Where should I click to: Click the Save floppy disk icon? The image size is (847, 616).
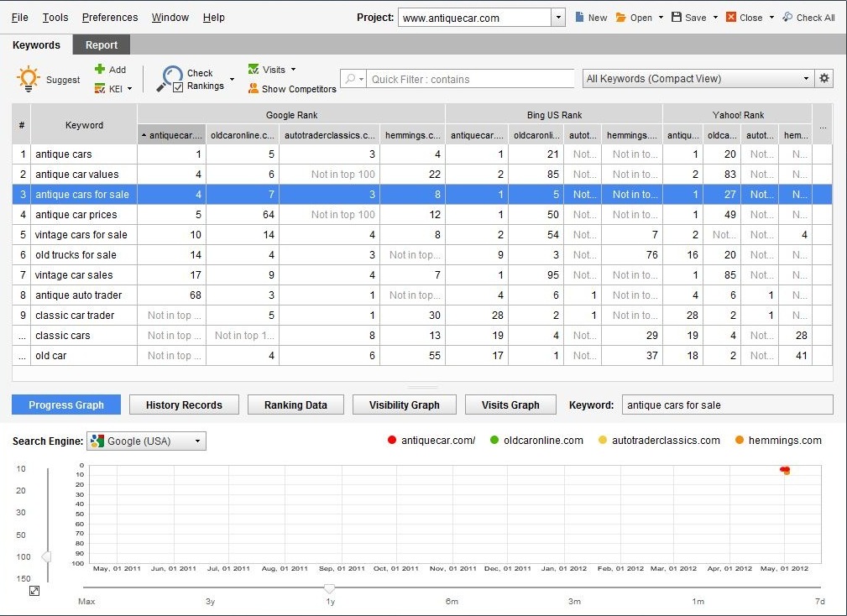pos(677,18)
